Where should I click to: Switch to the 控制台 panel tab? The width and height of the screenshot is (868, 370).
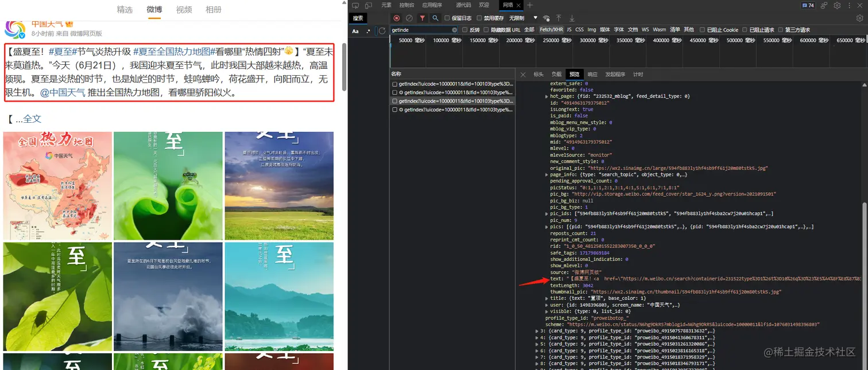pyautogui.click(x=406, y=5)
